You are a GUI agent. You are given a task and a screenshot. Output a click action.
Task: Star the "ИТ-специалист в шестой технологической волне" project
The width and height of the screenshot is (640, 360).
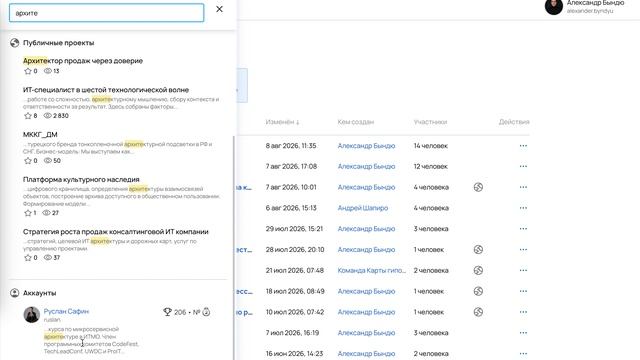click(28, 116)
